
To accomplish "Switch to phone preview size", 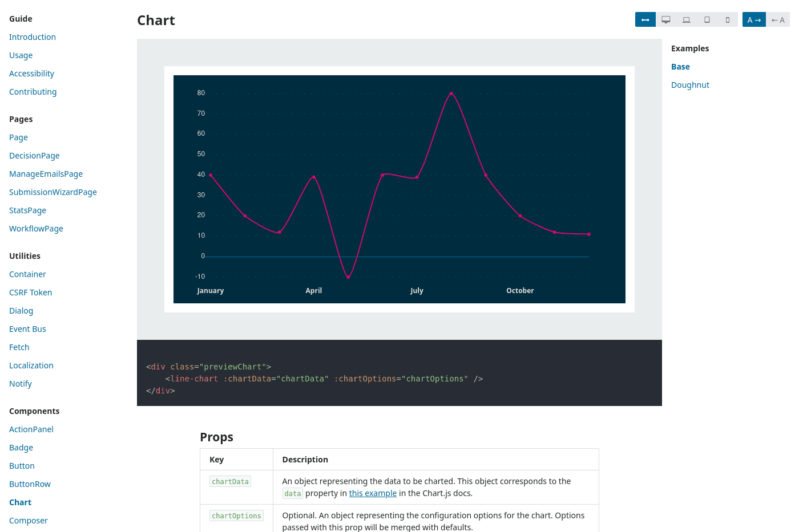I will pyautogui.click(x=728, y=19).
